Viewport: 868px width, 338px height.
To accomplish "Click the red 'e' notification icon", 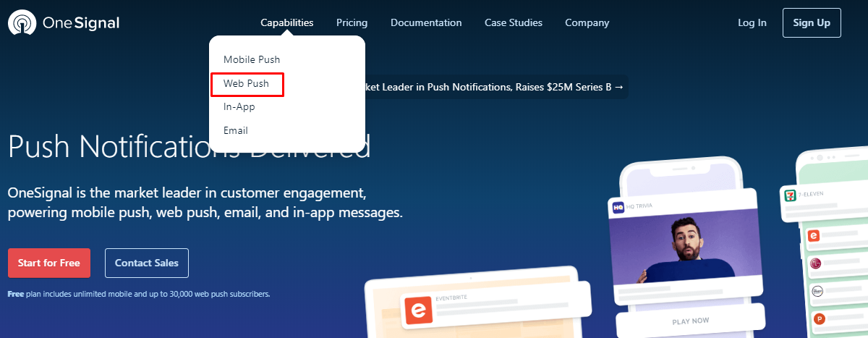I will 814,235.
